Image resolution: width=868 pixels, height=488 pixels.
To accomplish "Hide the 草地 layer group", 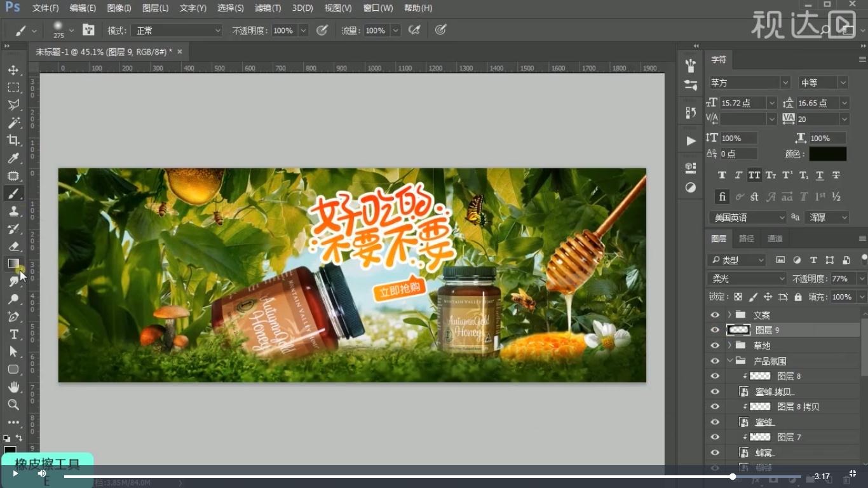I will pyautogui.click(x=715, y=346).
